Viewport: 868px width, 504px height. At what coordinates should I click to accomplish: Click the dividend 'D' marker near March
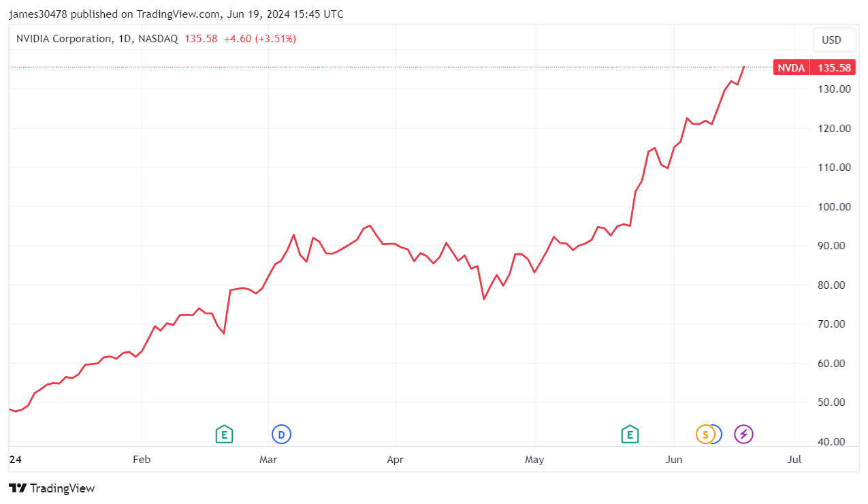281,434
